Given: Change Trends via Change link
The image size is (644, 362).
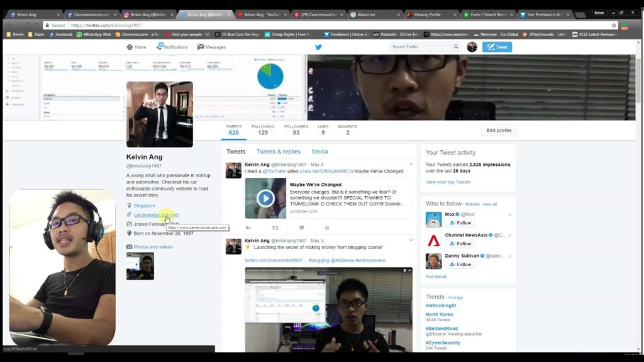Looking at the screenshot, I should pos(455,297).
